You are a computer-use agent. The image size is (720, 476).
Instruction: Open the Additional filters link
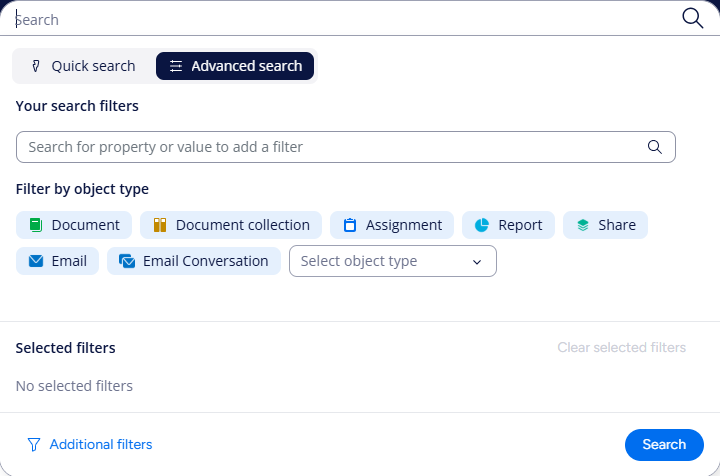[x=100, y=445]
